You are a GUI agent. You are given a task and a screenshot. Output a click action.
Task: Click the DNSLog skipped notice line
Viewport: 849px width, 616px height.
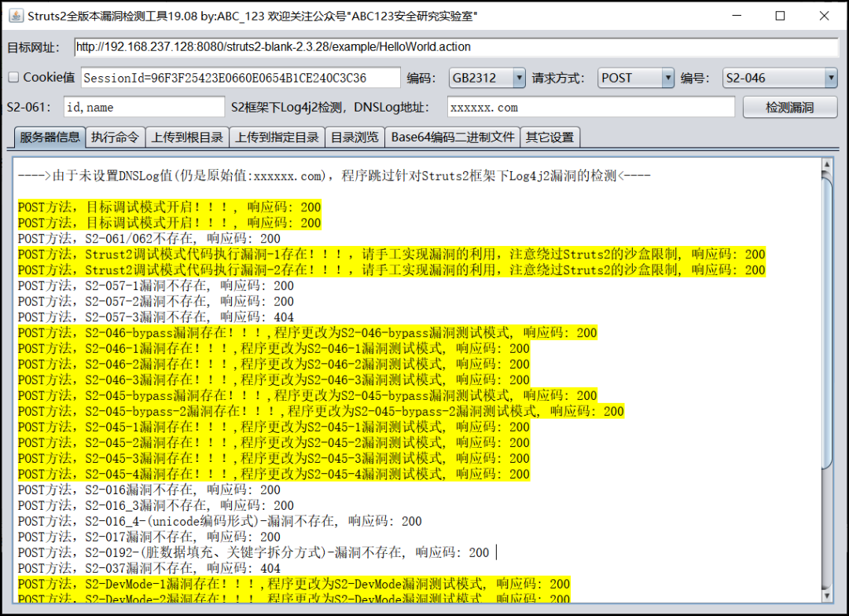tap(334, 176)
